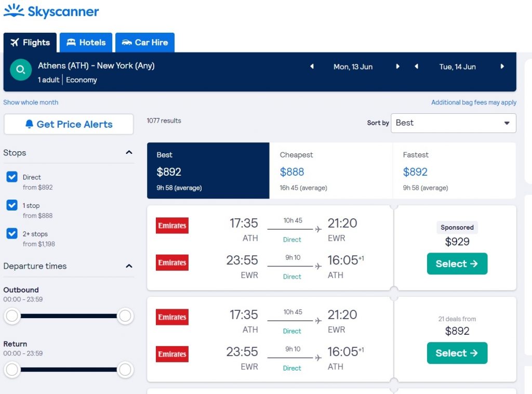Image resolution: width=532 pixels, height=394 pixels.
Task: Click the Return slider left handle
Action: pos(12,370)
